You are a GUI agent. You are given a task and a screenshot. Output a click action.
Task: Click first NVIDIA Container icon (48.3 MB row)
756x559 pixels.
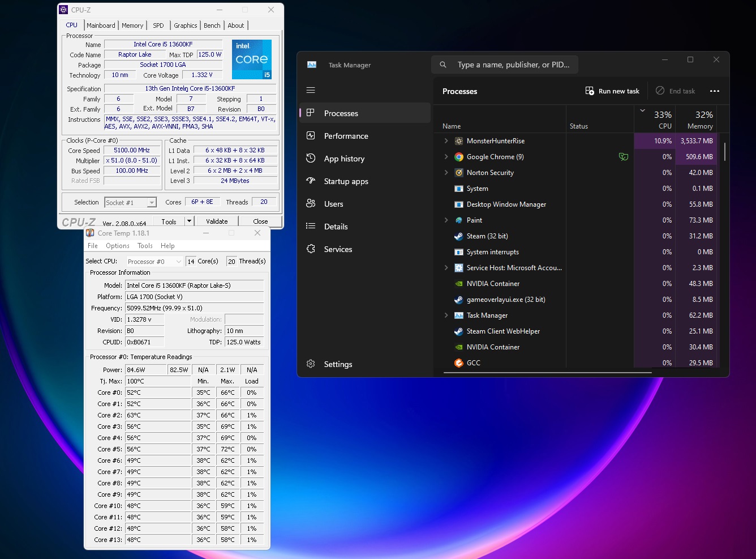[x=459, y=284]
